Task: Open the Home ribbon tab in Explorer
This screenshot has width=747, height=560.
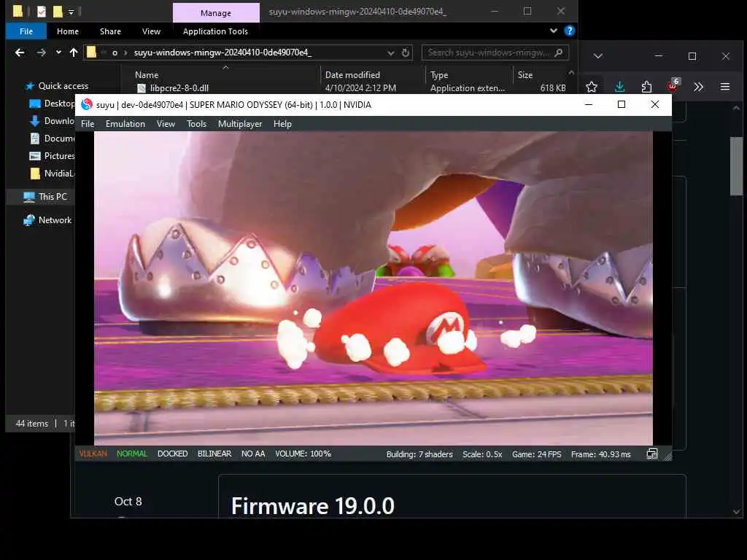Action: 68,31
